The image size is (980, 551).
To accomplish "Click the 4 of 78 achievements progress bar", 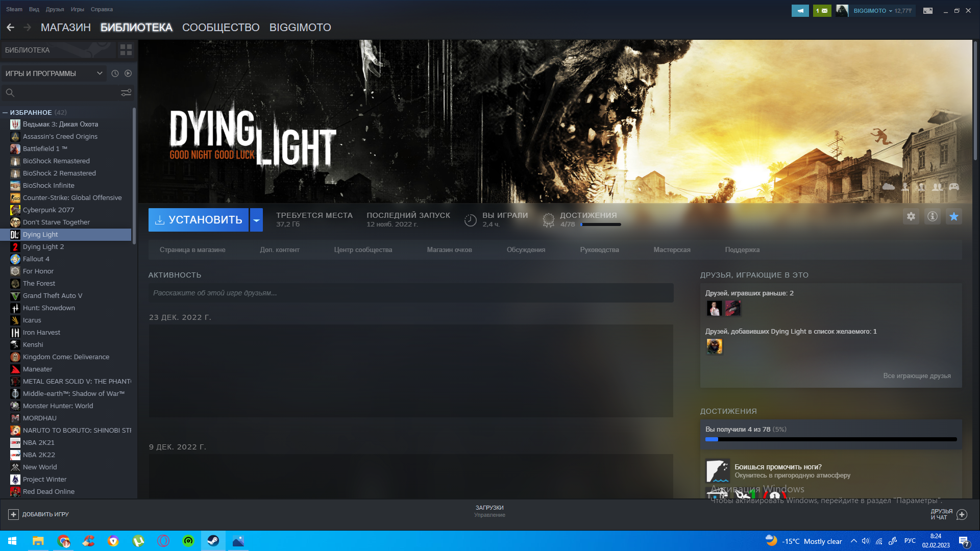I will click(831, 439).
